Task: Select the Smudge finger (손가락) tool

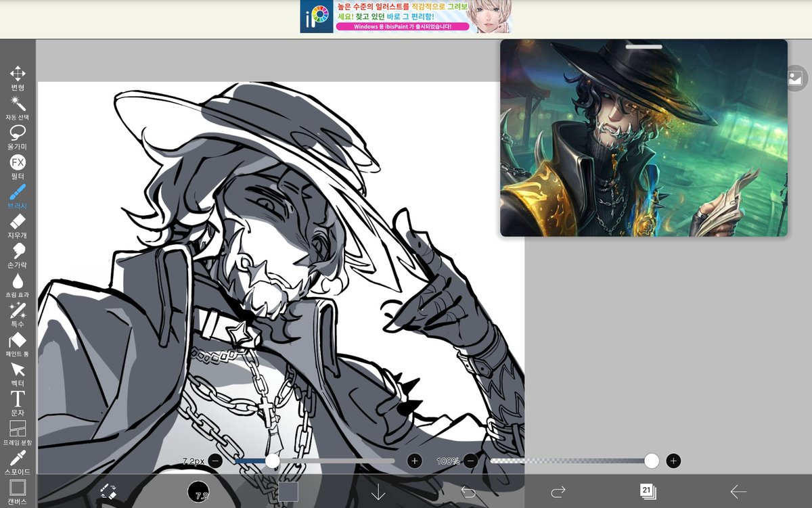Action: (18, 256)
